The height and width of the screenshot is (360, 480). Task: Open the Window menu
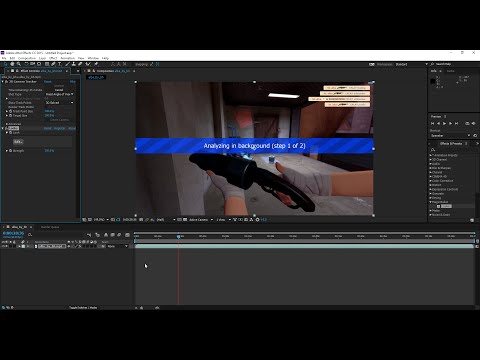click(93, 58)
